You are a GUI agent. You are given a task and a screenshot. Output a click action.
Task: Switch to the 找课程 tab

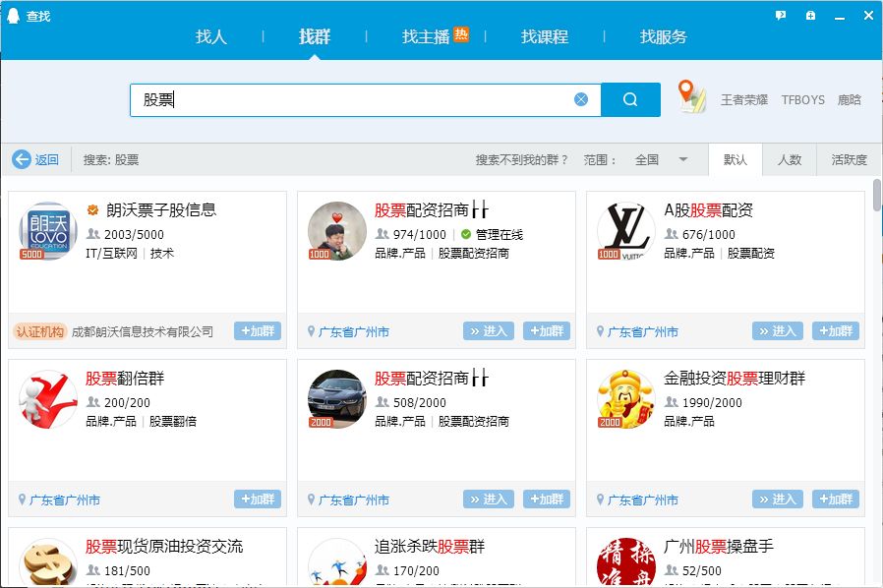click(544, 36)
